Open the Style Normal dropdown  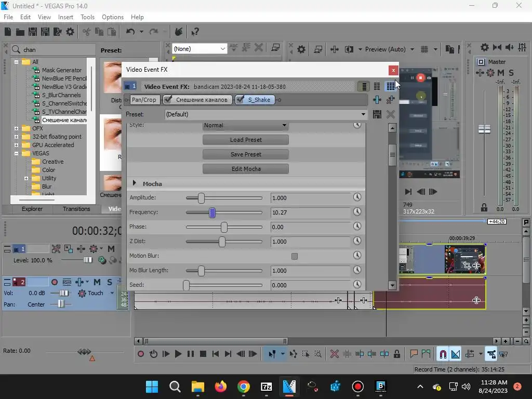[x=245, y=125]
